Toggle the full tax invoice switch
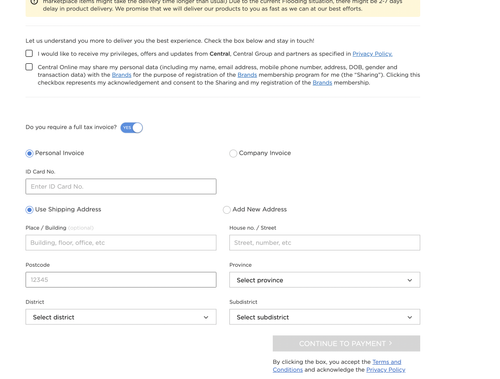Image resolution: width=500 pixels, height=379 pixels. (132, 128)
